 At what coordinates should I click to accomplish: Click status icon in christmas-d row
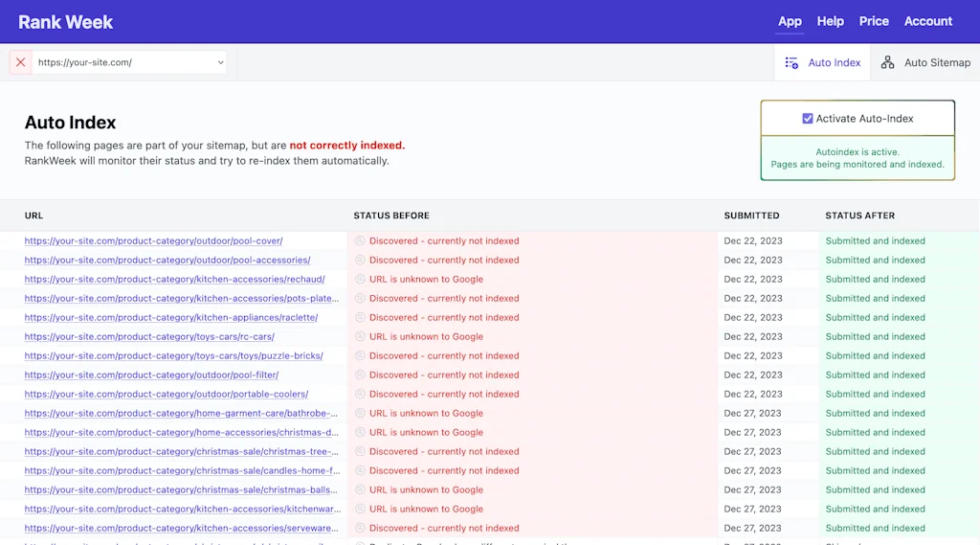click(360, 432)
